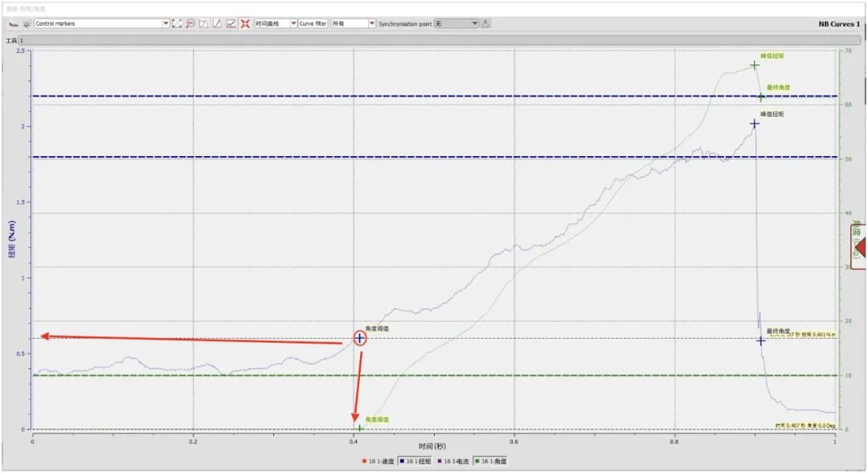The height and width of the screenshot is (473, 868).
Task: Click the 工具 1 field bar
Action: click(440, 40)
